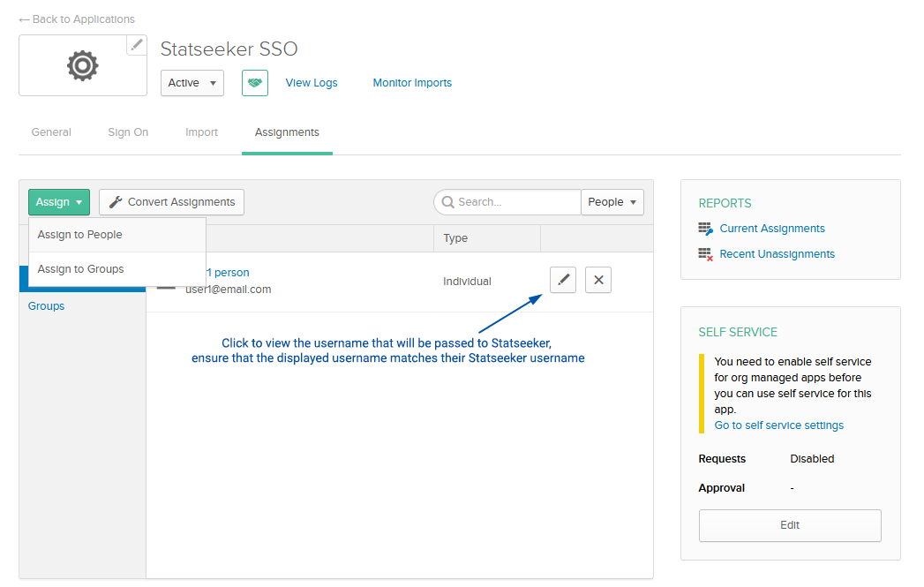Open the assigned person name link
Image resolution: width=924 pixels, height=587 pixels.
[228, 273]
